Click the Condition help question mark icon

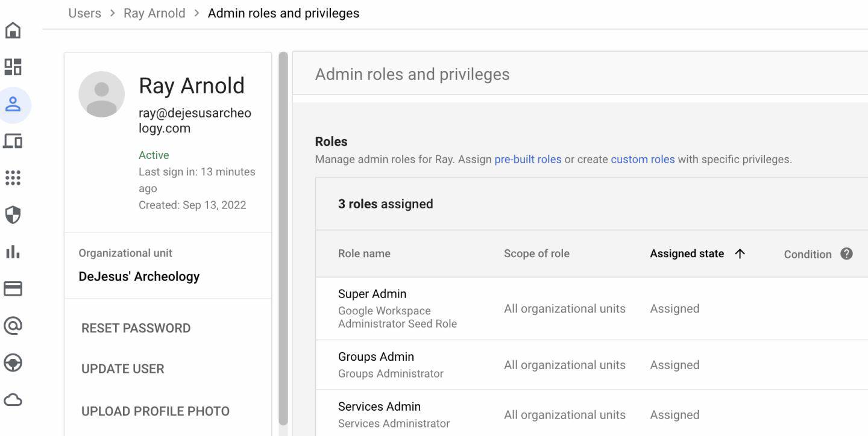[x=846, y=254]
